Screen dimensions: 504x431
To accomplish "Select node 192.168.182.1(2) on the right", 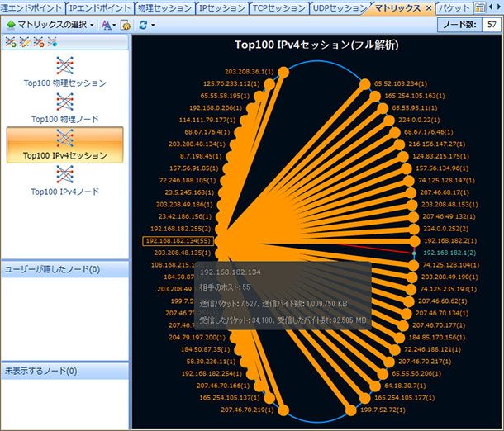I will [449, 252].
